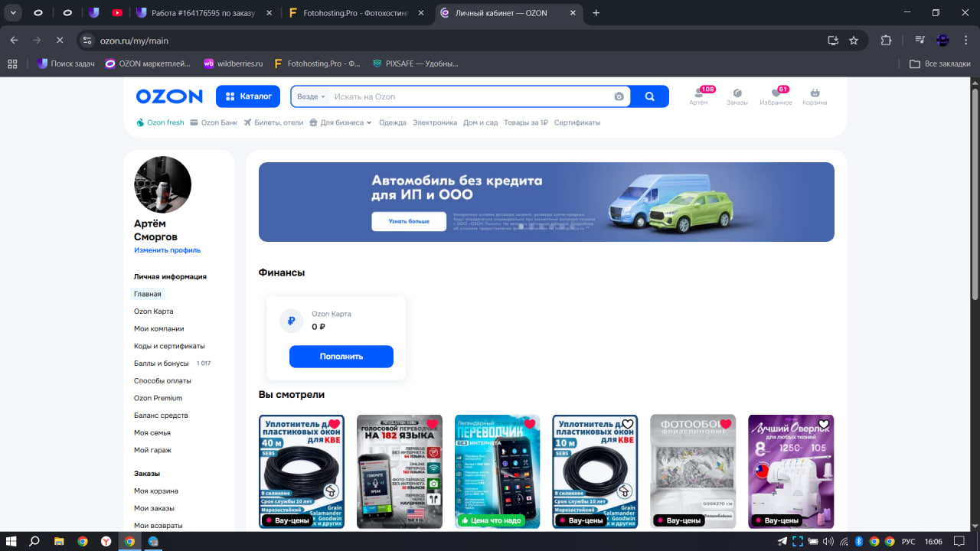Open the Электроника category link
The width and height of the screenshot is (980, 551).
(x=435, y=122)
